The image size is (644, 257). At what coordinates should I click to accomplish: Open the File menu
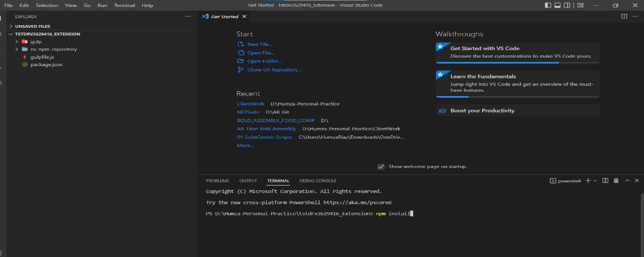click(x=9, y=5)
